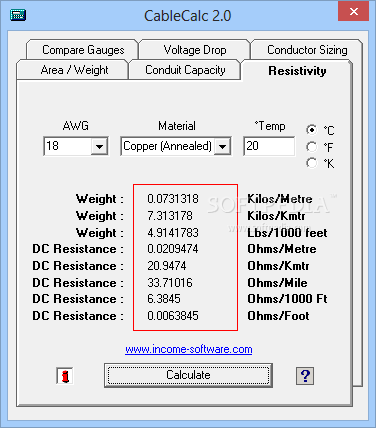Click the Calculate button
The width and height of the screenshot is (376, 428).
click(x=188, y=375)
